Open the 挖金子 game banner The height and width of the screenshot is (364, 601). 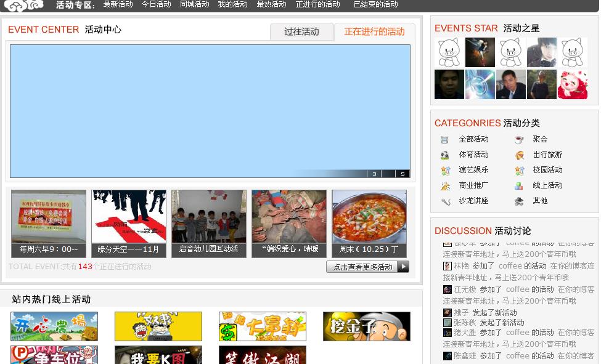(367, 326)
